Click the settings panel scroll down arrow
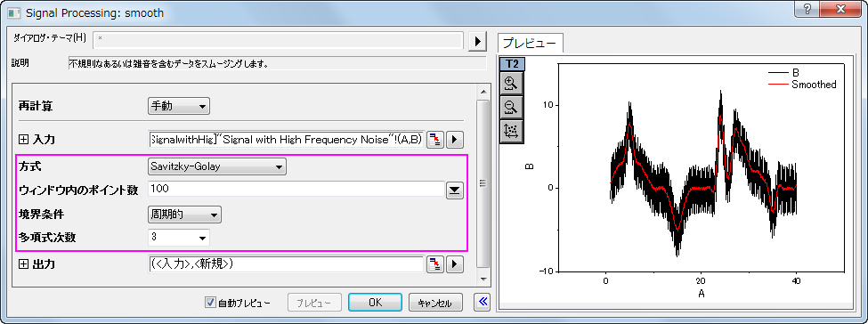 tap(483, 279)
